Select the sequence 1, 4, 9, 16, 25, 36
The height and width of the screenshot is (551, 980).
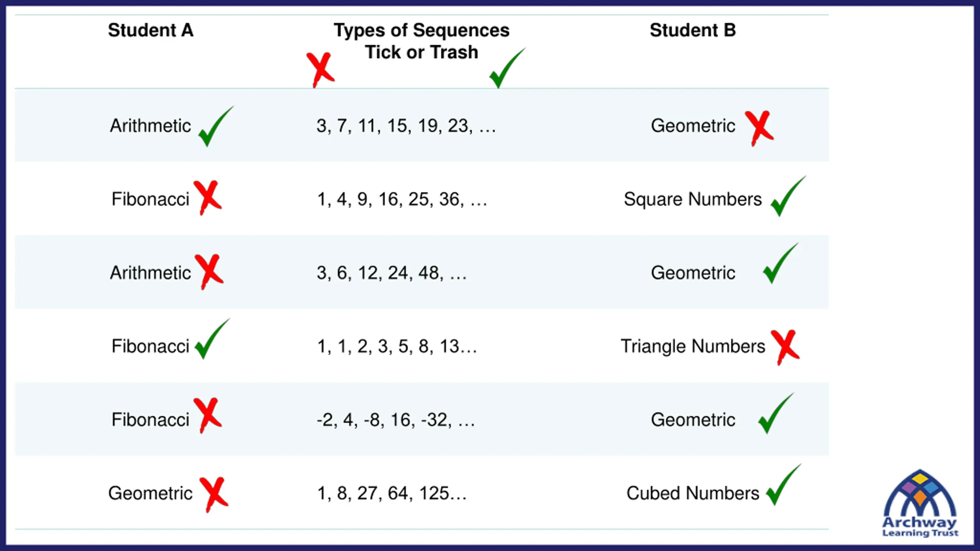(402, 199)
